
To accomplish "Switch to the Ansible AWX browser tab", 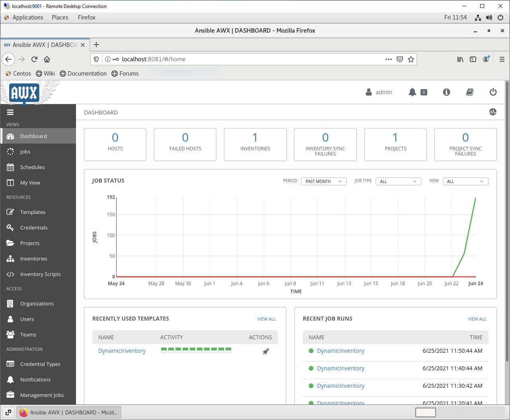I will 44,45.
